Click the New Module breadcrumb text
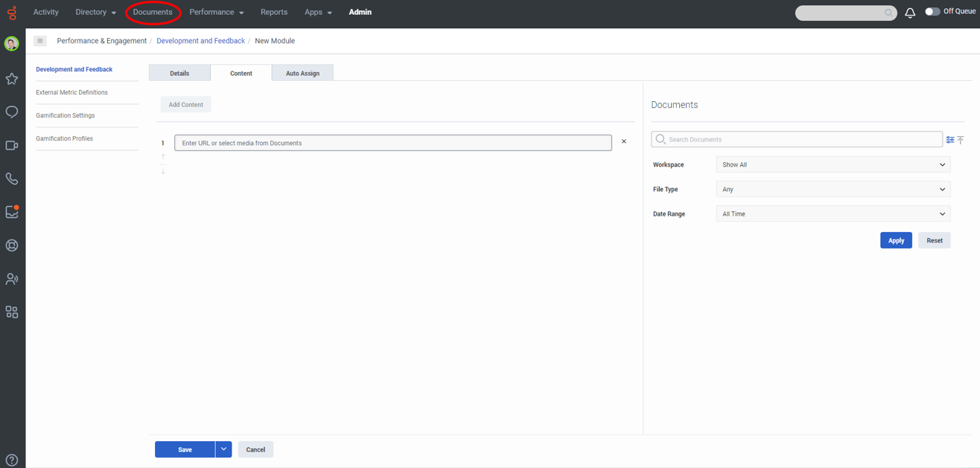This screenshot has width=980, height=468. click(x=275, y=41)
